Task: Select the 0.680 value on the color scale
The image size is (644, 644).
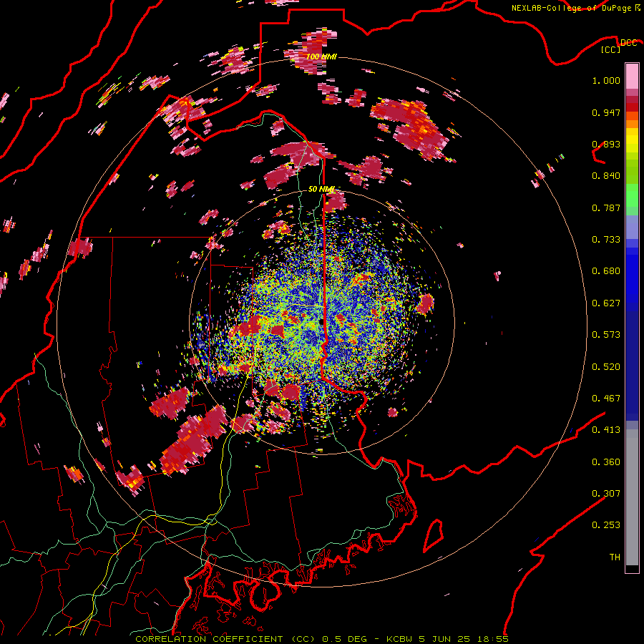Action: pos(606,271)
